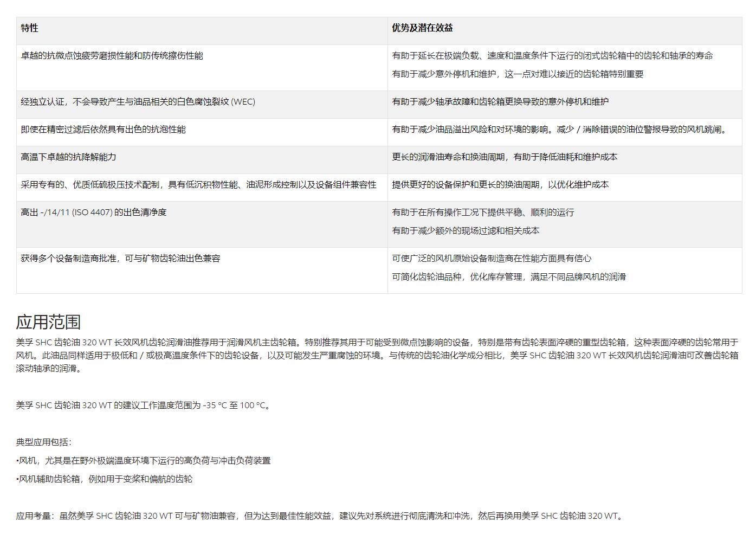The height and width of the screenshot is (547, 756).
Task: Click the 提供平稳、顺利的运行 line
Action: (x=483, y=213)
